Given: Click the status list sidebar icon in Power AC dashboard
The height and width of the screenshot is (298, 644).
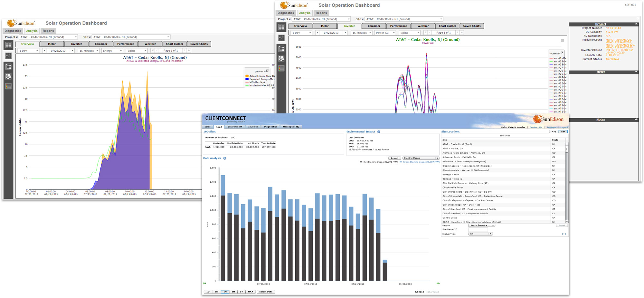Looking at the screenshot, I should coord(281,69).
